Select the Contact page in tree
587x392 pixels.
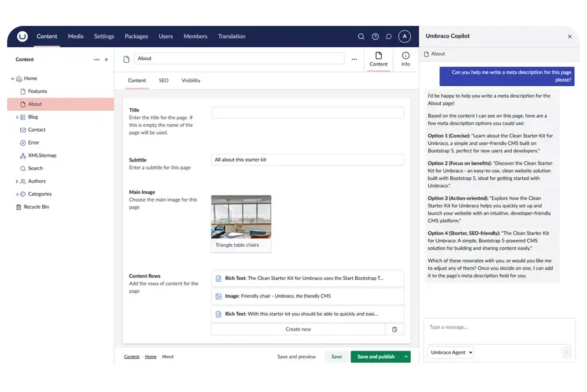click(x=37, y=130)
